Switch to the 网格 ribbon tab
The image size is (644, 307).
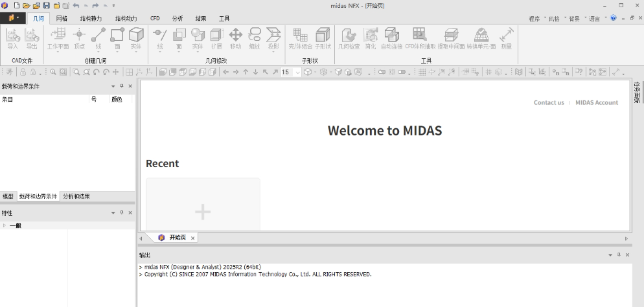[62, 19]
